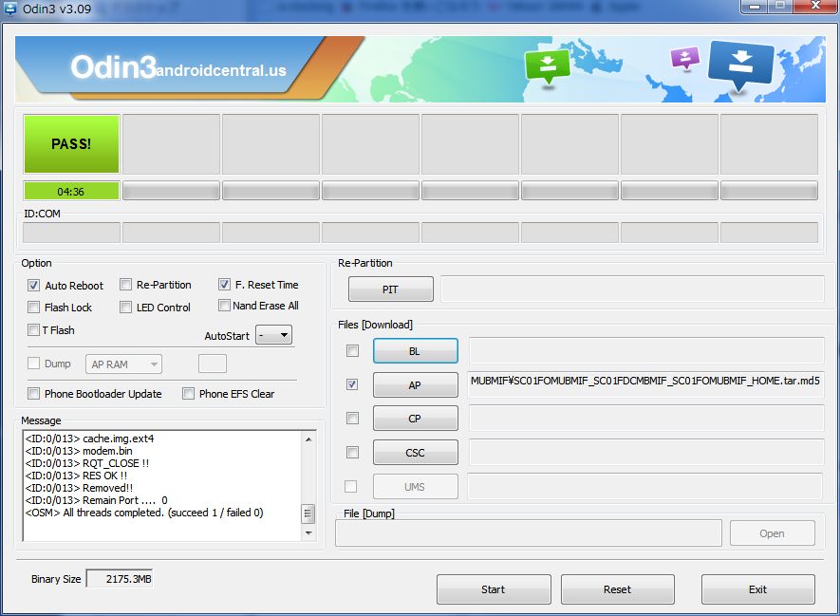Click the File [Dump] path field

coord(529,533)
